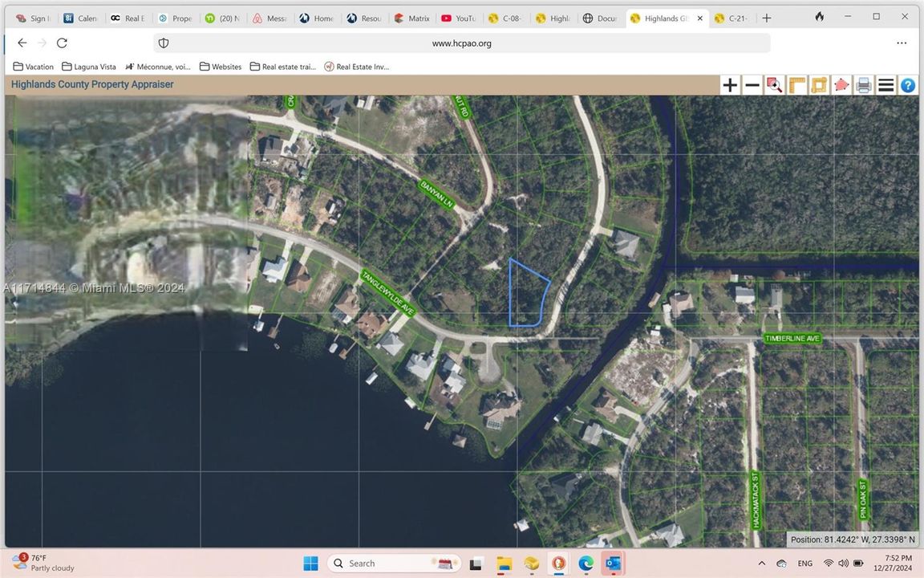Click the Highlands County Property Appraiser heading link
Viewport: 924px width, 578px height.
tap(91, 83)
